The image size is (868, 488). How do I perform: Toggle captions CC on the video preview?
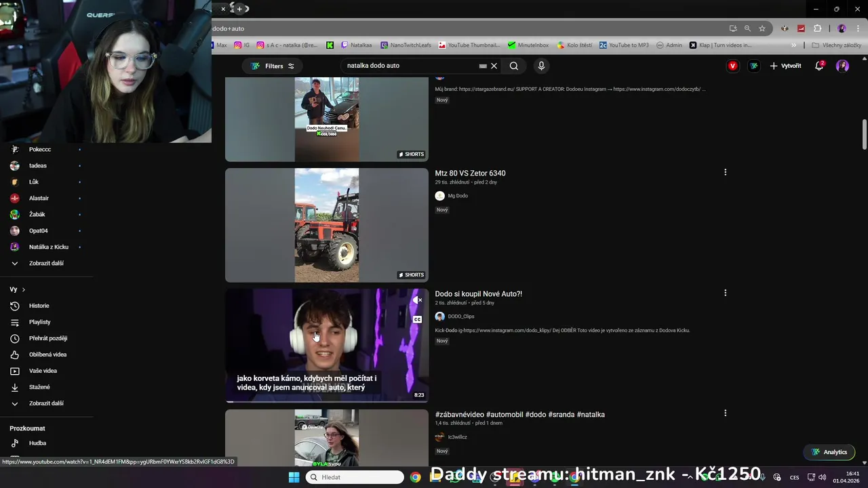pyautogui.click(x=418, y=319)
